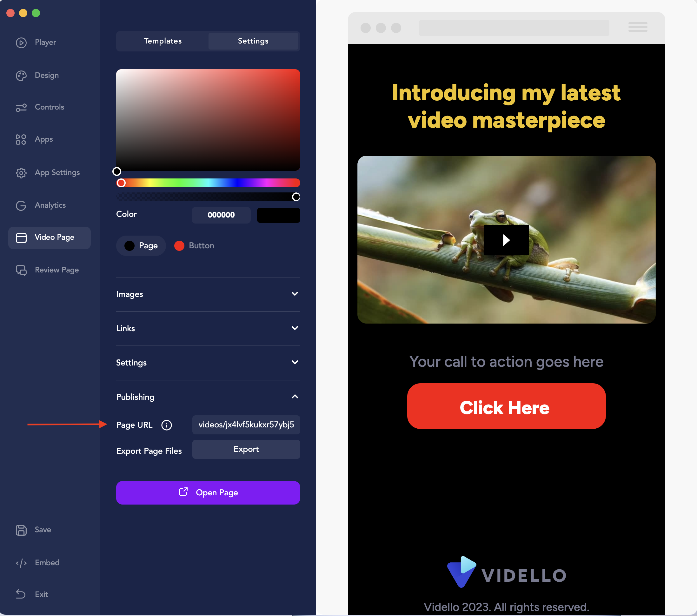697x616 pixels.
Task: Select the Video Page sidebar icon
Action: point(21,238)
